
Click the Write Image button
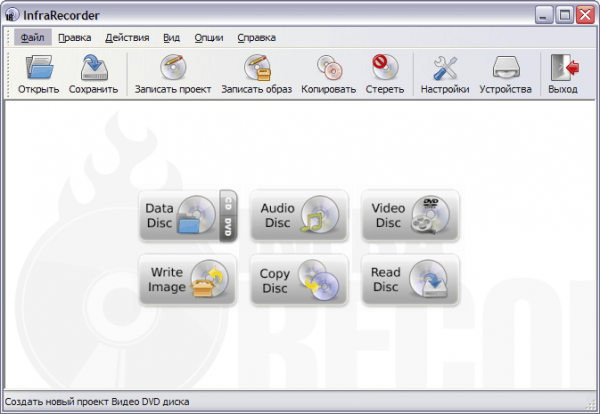pos(187,280)
